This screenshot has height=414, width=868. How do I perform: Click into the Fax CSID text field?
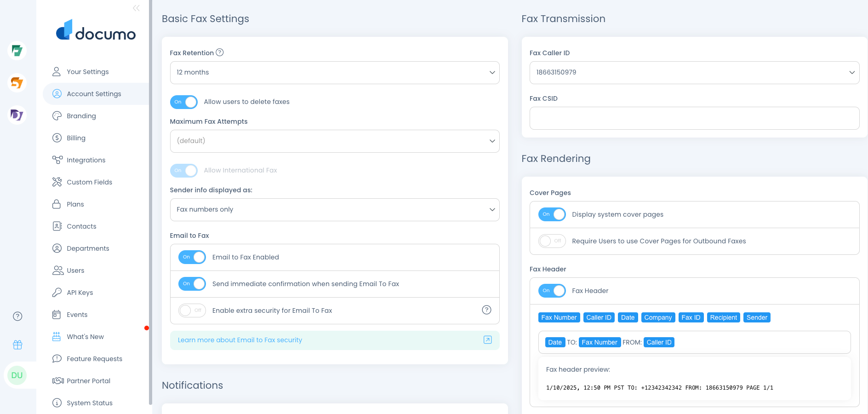pyautogui.click(x=694, y=118)
